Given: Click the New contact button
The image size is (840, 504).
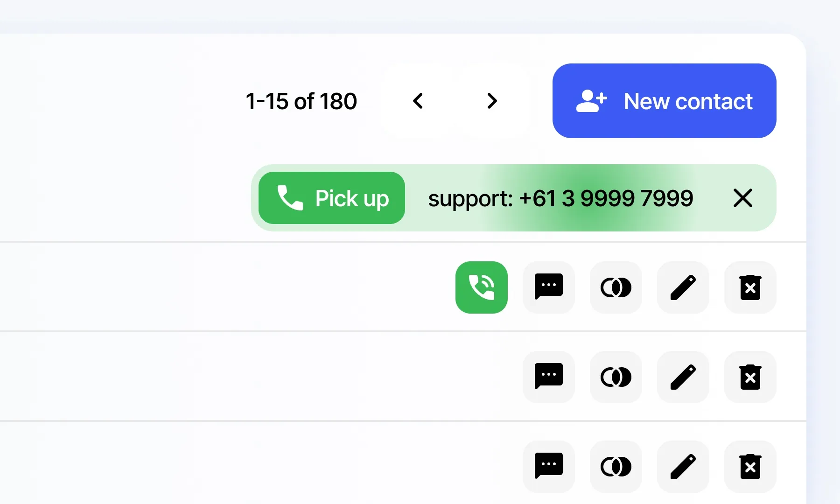Looking at the screenshot, I should point(664,101).
